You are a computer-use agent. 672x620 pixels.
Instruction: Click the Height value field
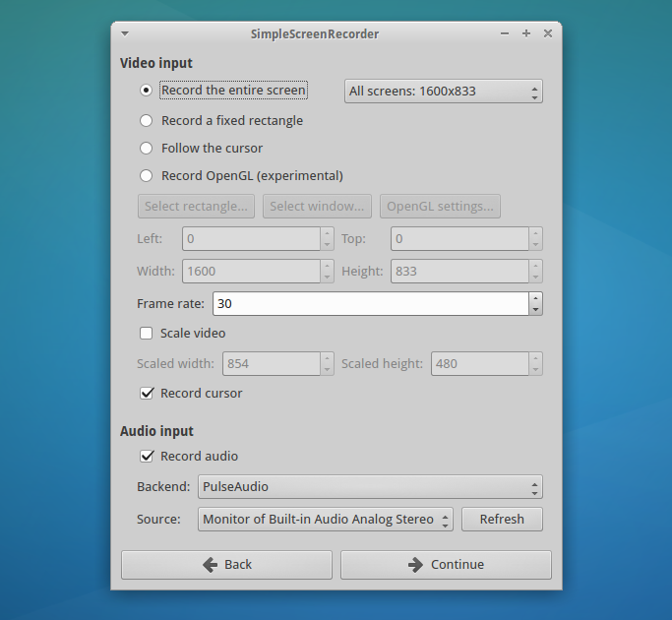(x=459, y=271)
